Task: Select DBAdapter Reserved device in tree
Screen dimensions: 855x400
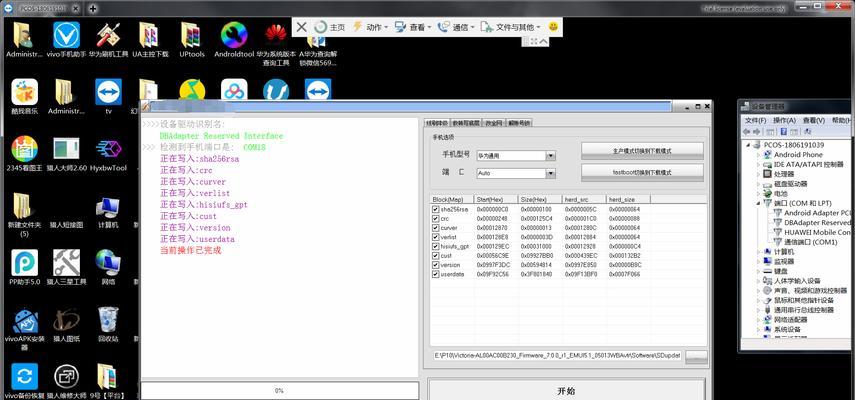Action: [812, 222]
